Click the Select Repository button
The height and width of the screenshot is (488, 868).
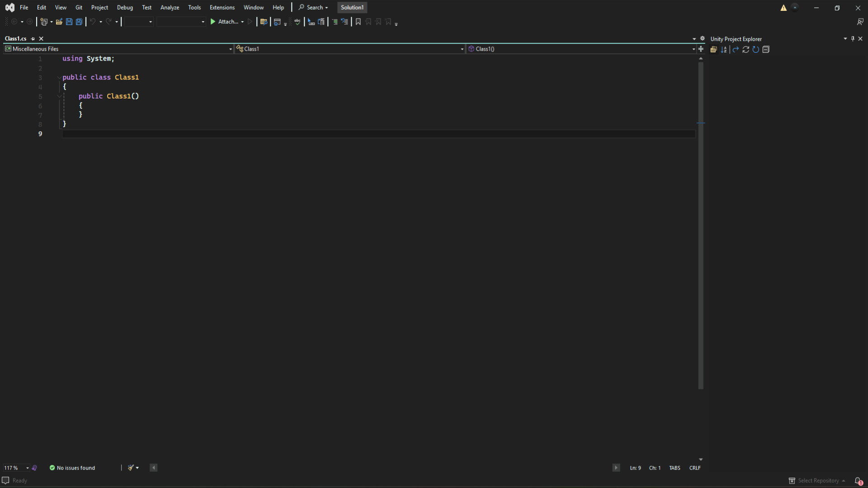(816, 480)
